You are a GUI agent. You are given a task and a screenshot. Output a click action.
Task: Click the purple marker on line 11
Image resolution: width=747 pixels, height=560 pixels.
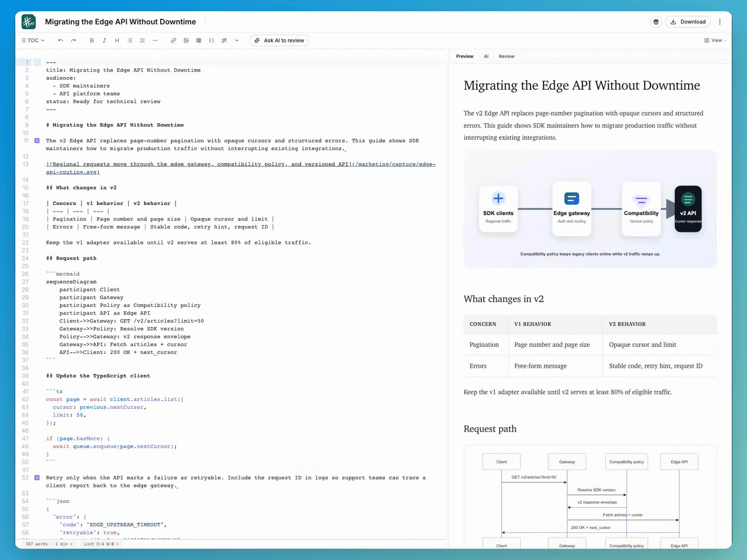click(37, 141)
